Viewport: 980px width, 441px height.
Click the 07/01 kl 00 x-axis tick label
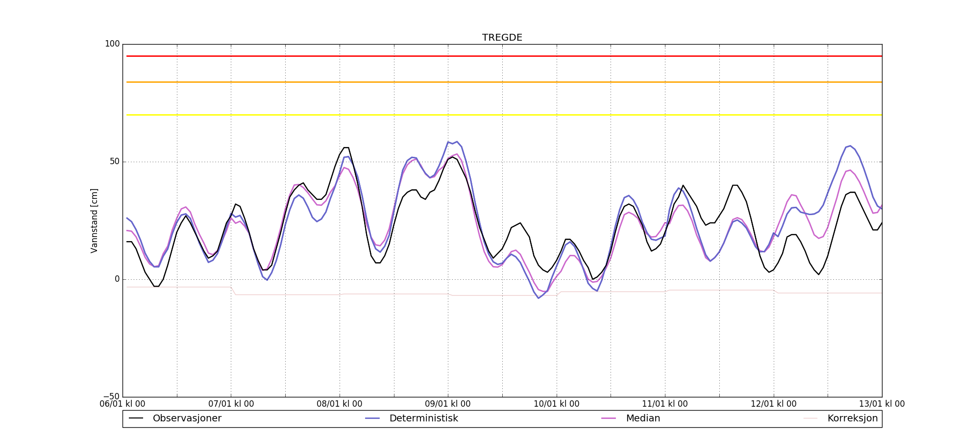(x=231, y=404)
